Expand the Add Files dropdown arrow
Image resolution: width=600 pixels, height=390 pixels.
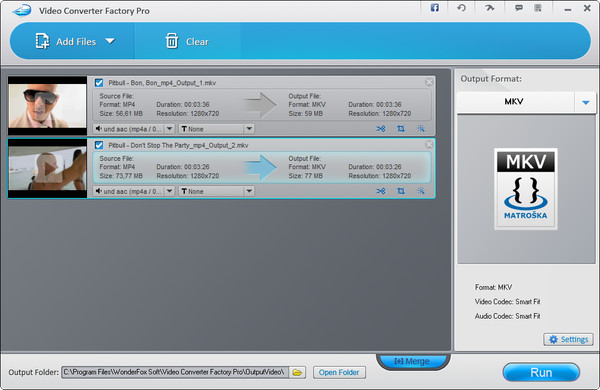(x=110, y=41)
